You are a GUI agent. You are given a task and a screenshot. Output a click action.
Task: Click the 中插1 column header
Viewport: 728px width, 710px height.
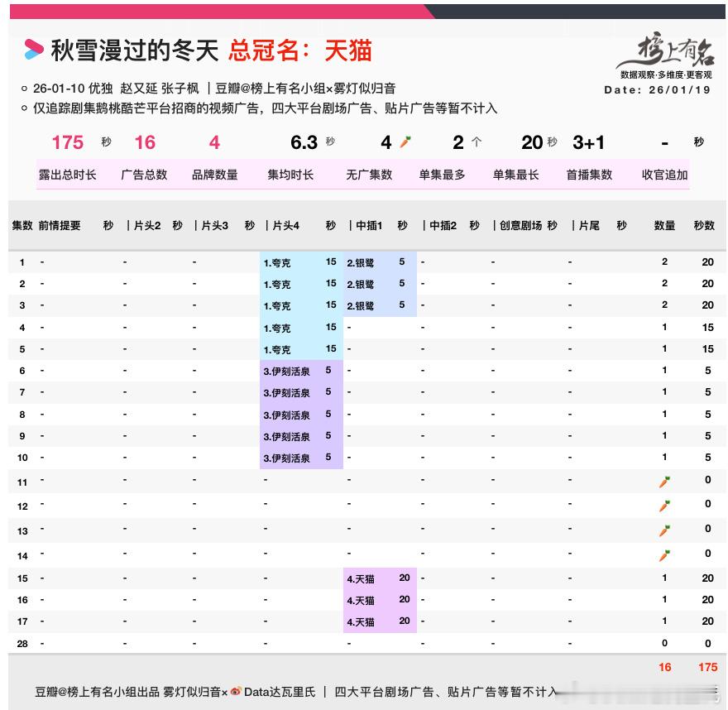click(369, 225)
